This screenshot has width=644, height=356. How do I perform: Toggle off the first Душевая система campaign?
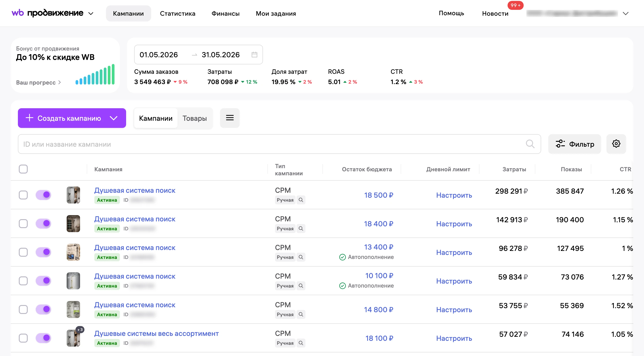[x=43, y=195]
